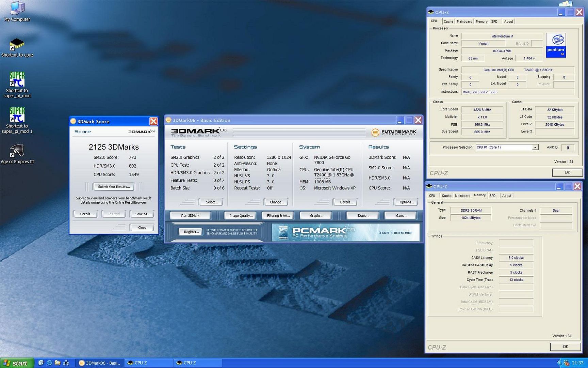Click the 3DMark Score window title icon

point(73,121)
